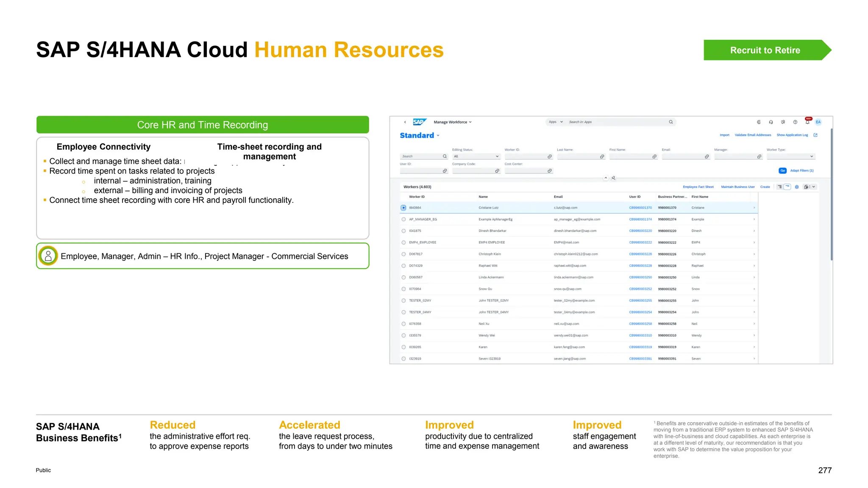Click the Email column header
868x488 pixels.
click(558, 197)
